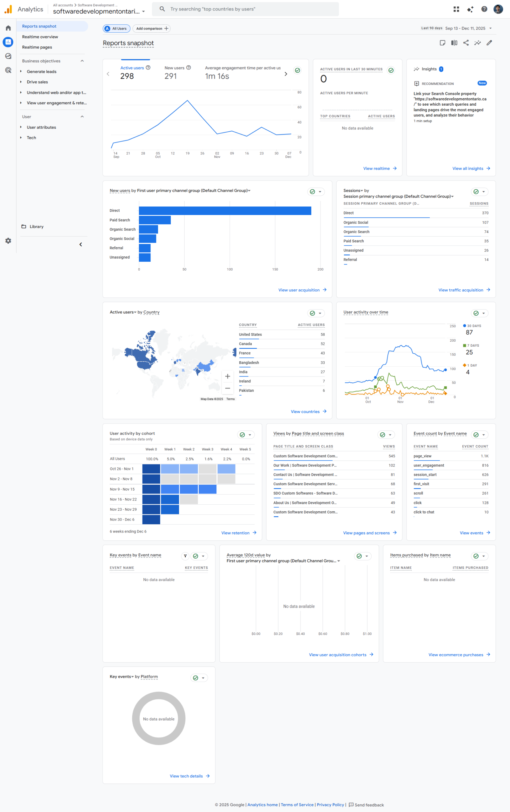Open Admin settings gear icon

coord(8,241)
